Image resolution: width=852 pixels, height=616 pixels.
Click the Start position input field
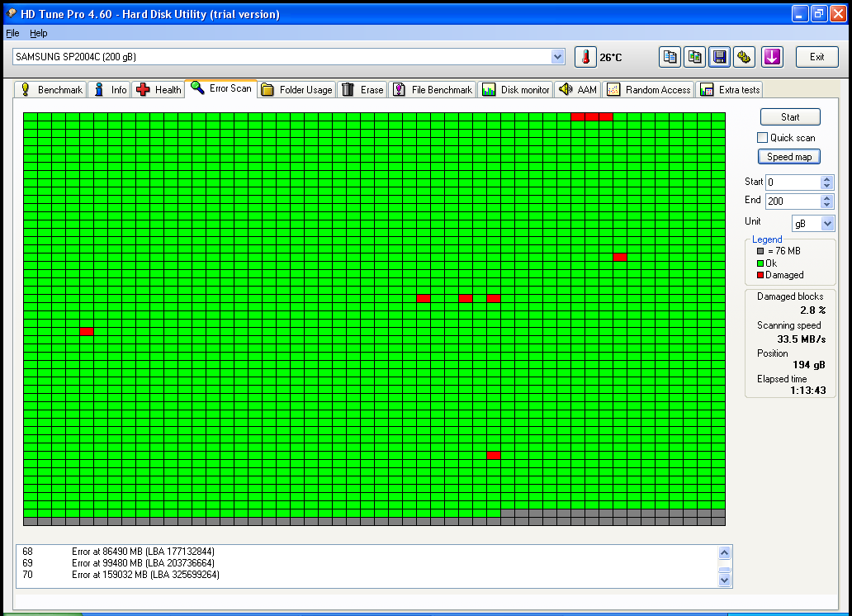793,182
